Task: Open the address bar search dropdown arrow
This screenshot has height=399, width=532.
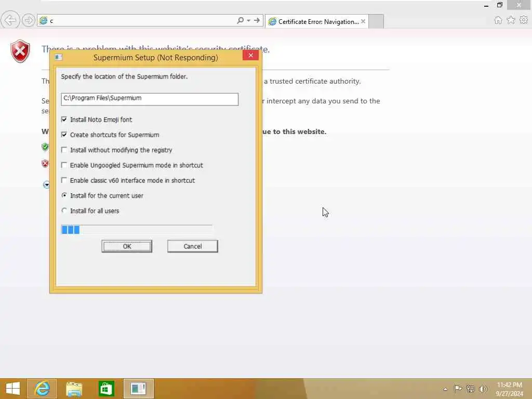Action: coord(249,20)
